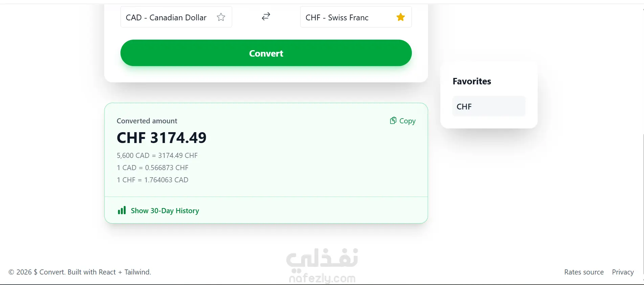
Task: Open the Privacy footer link
Action: pos(623,272)
